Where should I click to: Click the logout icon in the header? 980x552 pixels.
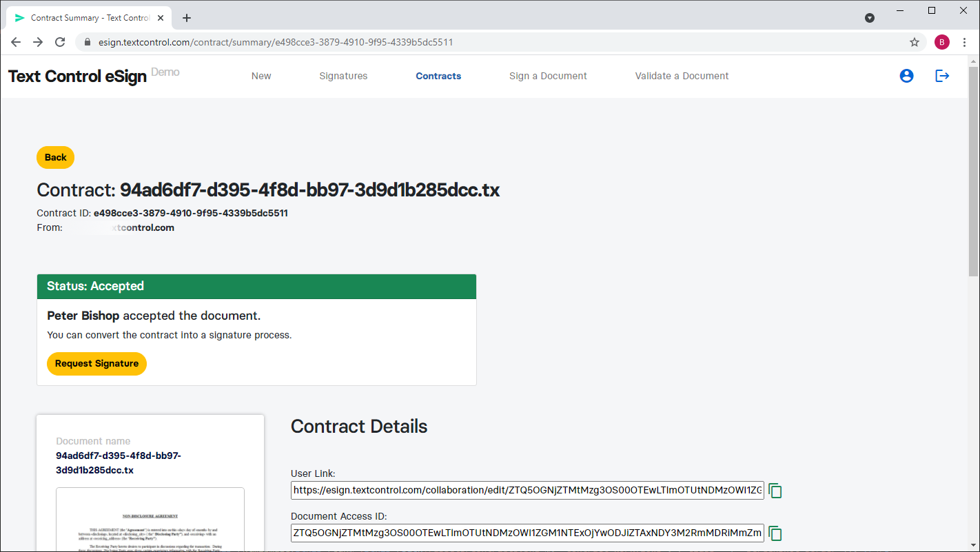pos(942,76)
